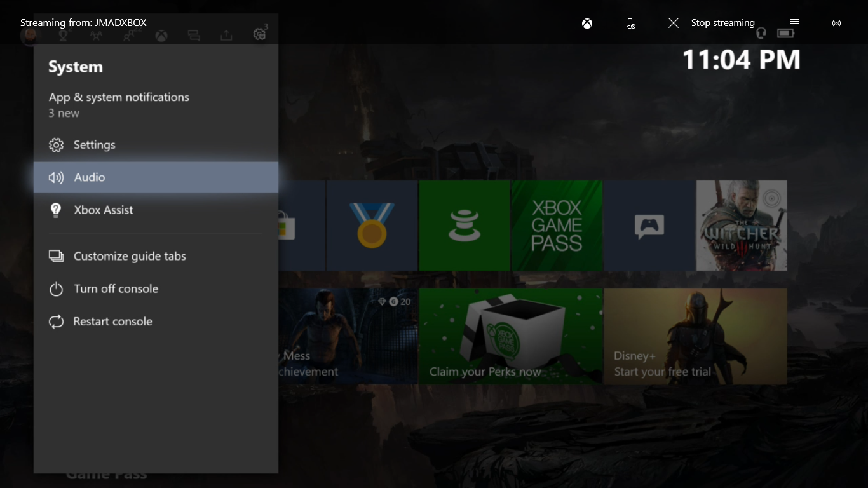Select the Audio menu entry
This screenshot has width=868, height=488.
156,177
